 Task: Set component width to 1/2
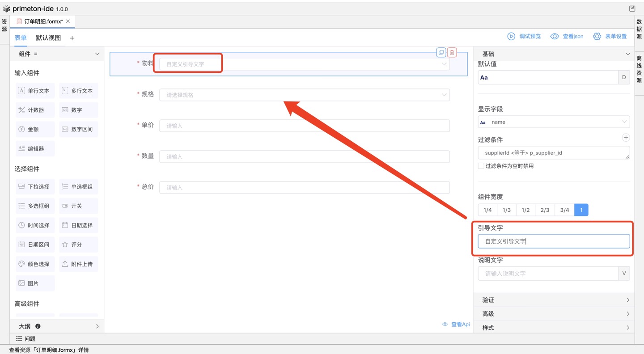[x=525, y=210]
